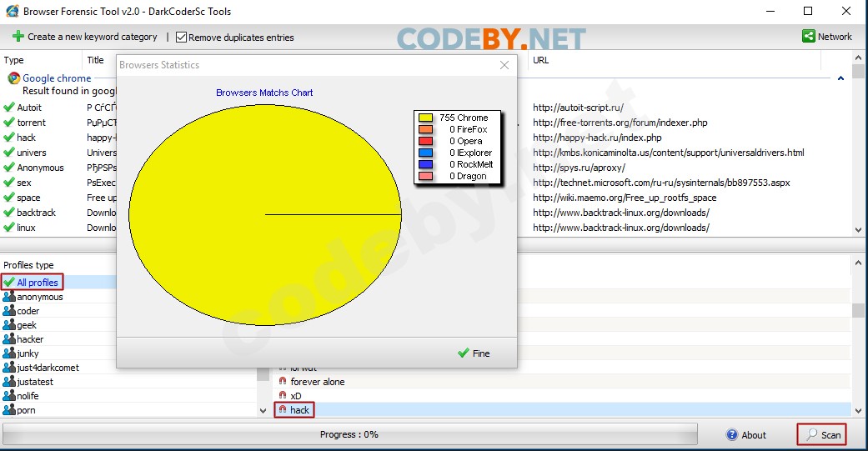
Task: Open the About dialog
Action: (x=745, y=435)
